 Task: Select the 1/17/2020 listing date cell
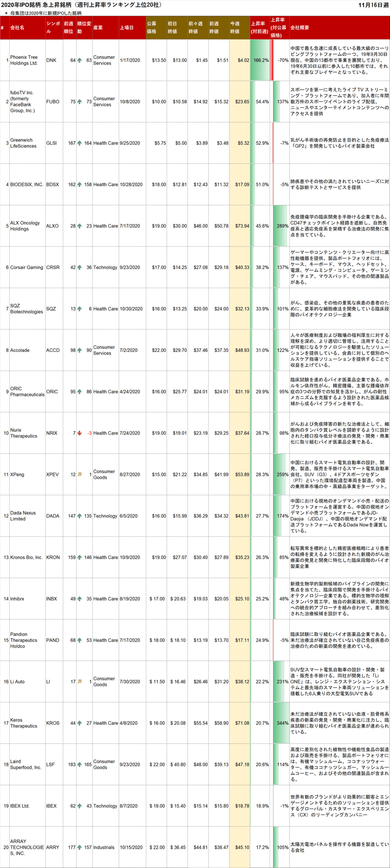point(132,60)
